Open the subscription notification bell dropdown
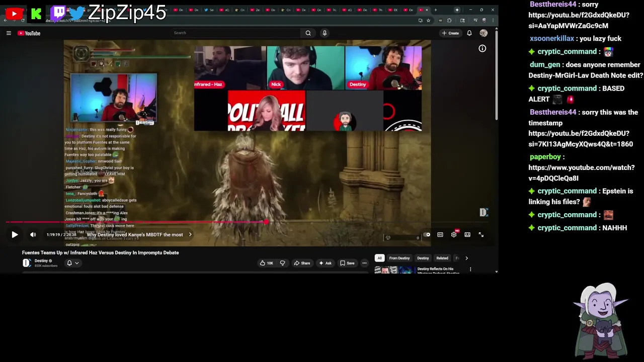This screenshot has width=644, height=362. (72, 263)
